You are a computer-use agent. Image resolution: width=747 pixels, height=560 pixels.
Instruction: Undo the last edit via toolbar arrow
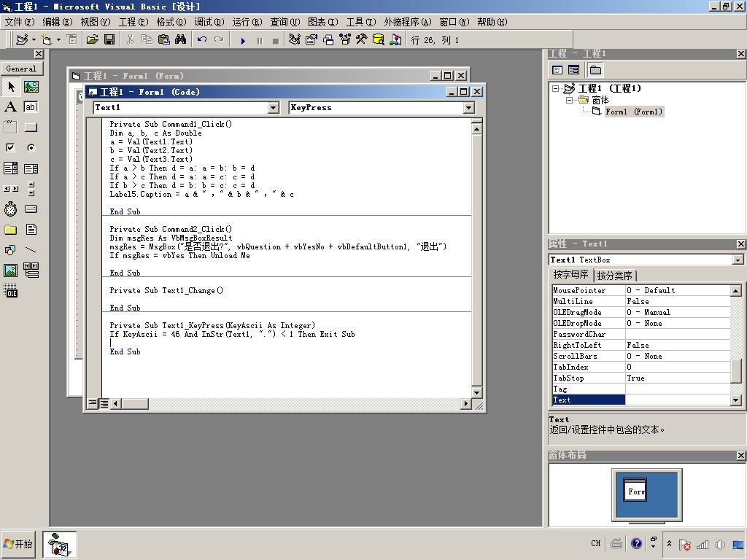202,40
